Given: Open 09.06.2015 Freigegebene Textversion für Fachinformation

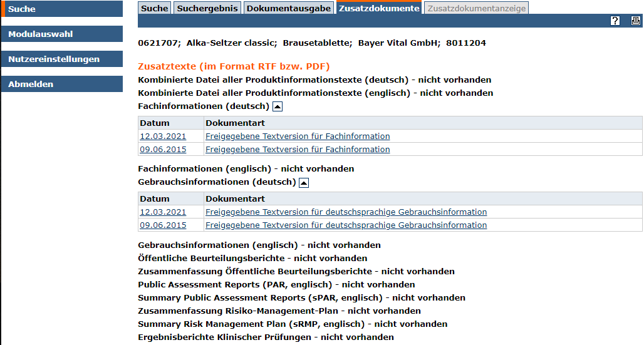Looking at the screenshot, I should (298, 150).
